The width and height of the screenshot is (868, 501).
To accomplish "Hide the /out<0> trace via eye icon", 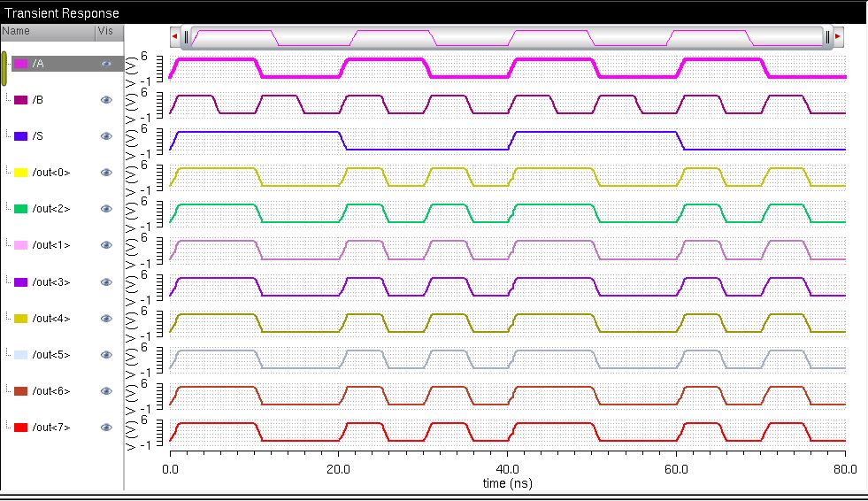I will click(106, 173).
